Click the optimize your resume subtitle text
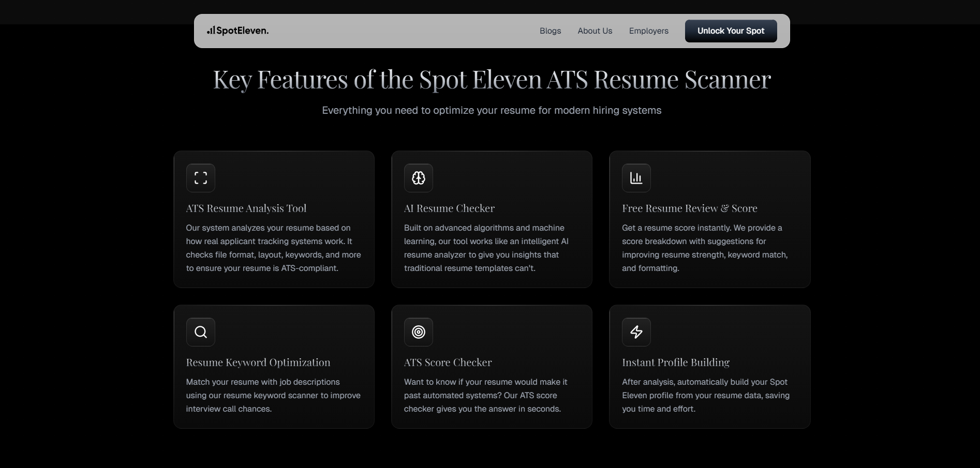 pos(491,110)
